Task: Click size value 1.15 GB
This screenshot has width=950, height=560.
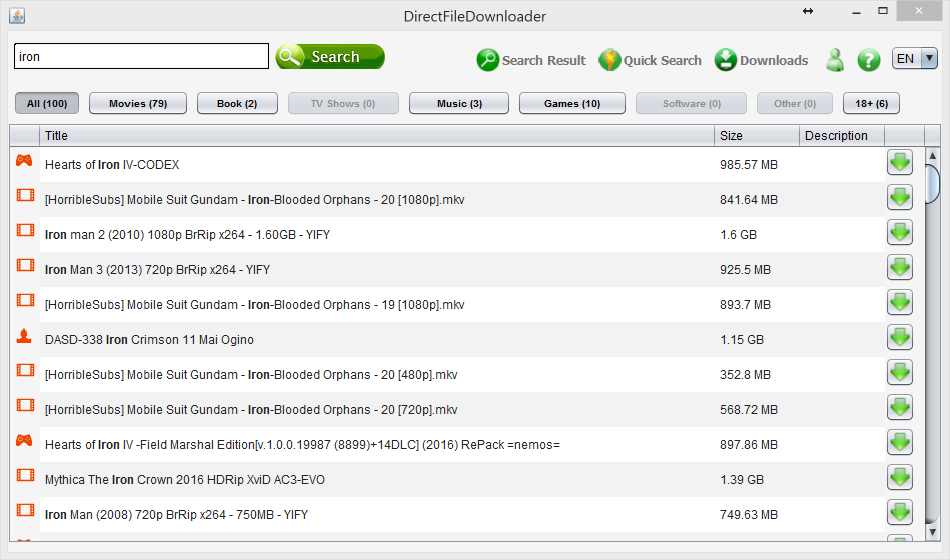Action: (x=742, y=339)
